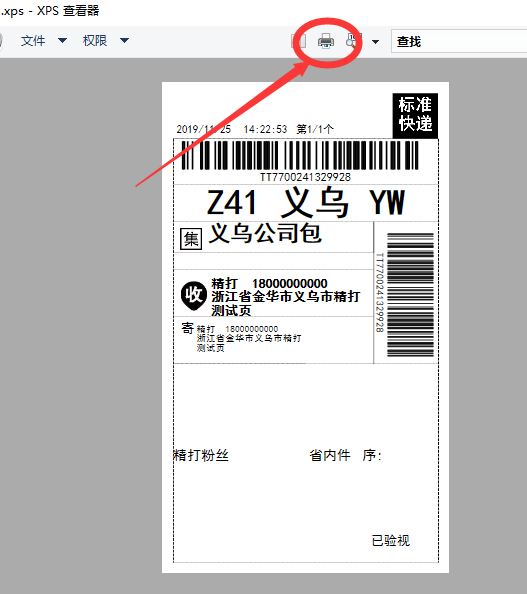The height and width of the screenshot is (594, 527).
Task: Click the print icon in toolbar
Action: coord(326,41)
